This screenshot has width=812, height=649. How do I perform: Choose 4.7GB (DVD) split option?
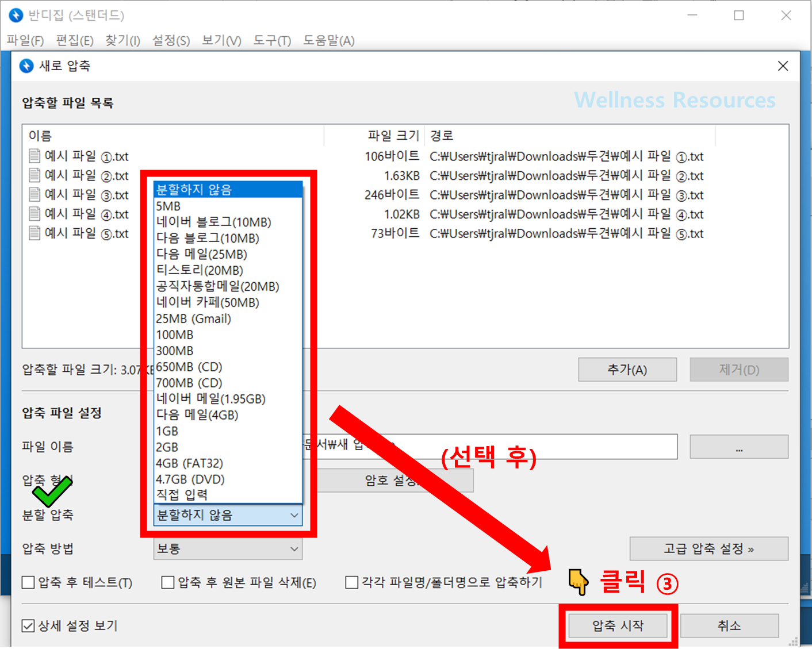(x=228, y=479)
